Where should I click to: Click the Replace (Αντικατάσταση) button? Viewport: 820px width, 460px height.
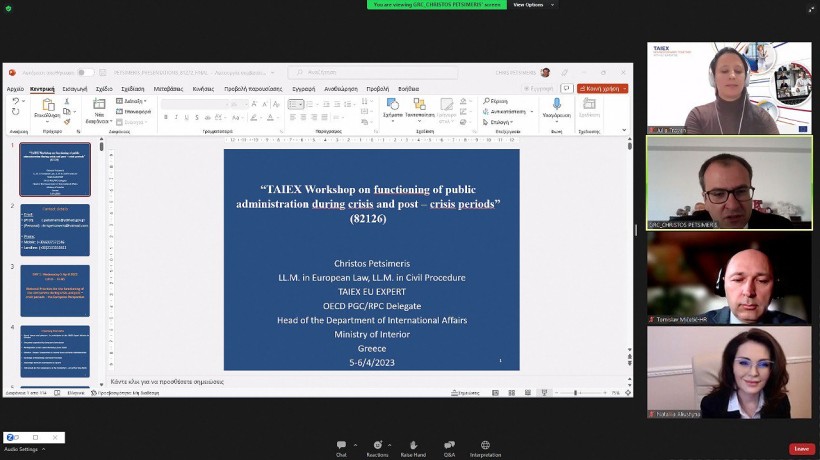point(508,111)
